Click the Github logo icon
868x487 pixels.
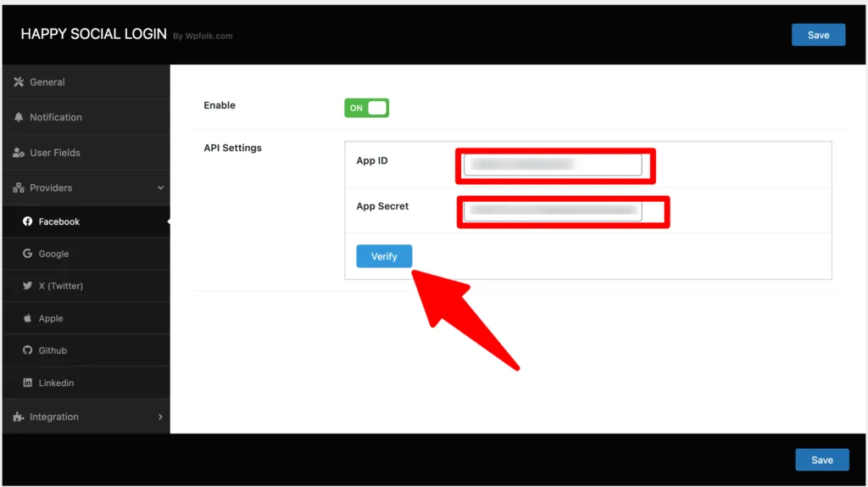[27, 350]
